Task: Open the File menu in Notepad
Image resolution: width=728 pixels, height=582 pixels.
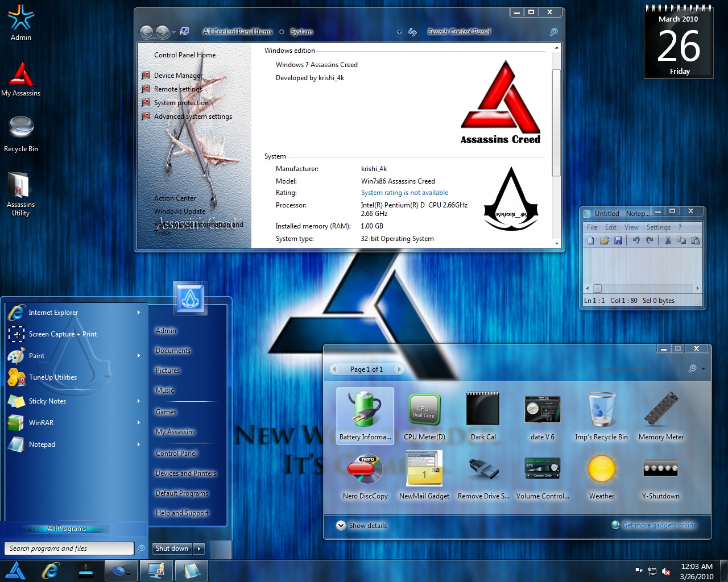Action: (x=592, y=227)
